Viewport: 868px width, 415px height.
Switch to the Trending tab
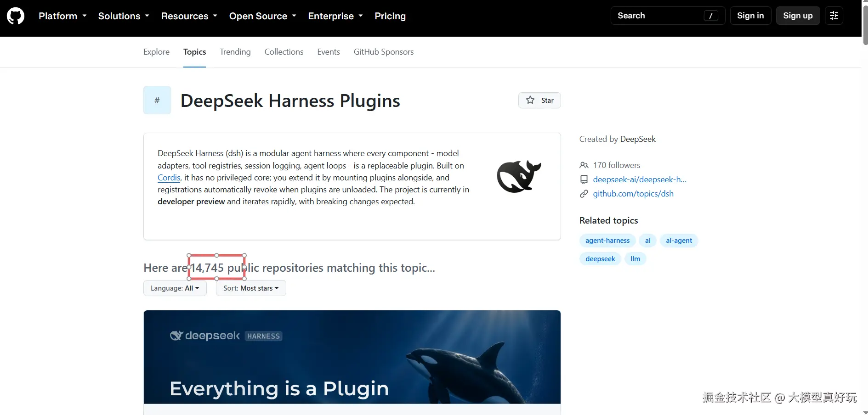pos(235,52)
